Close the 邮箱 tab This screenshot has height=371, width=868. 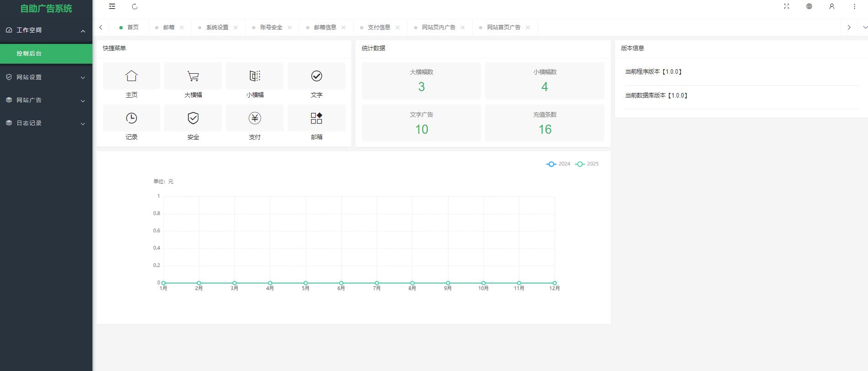(182, 27)
